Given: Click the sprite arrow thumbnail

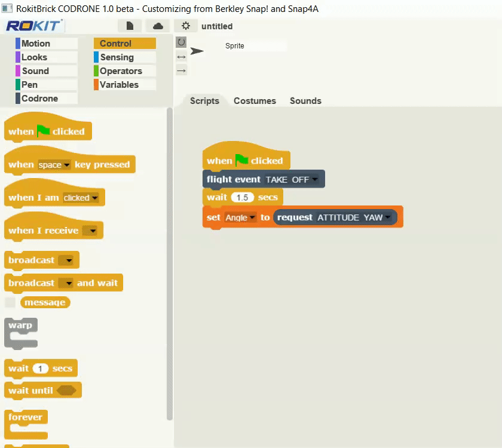Looking at the screenshot, I should 197,51.
